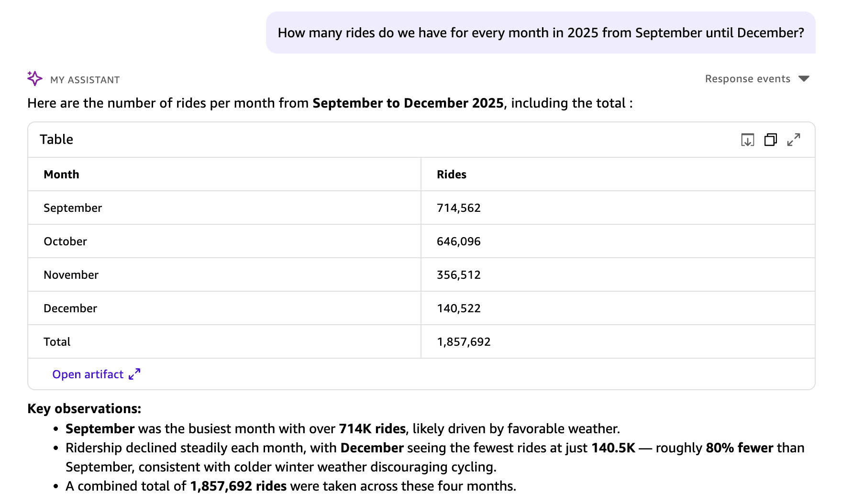Select the Month column header
The height and width of the screenshot is (504, 842).
[61, 175]
